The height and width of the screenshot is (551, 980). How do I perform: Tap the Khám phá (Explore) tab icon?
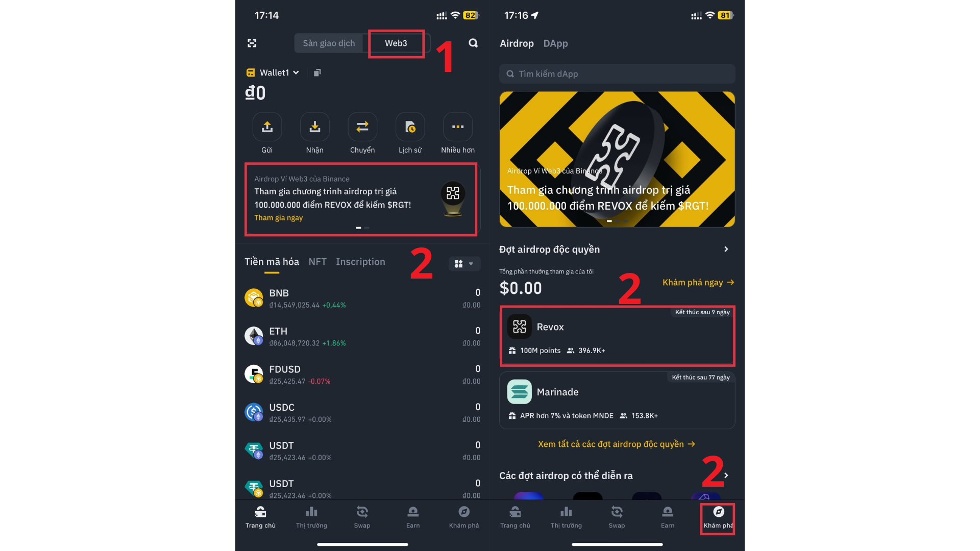point(717,517)
